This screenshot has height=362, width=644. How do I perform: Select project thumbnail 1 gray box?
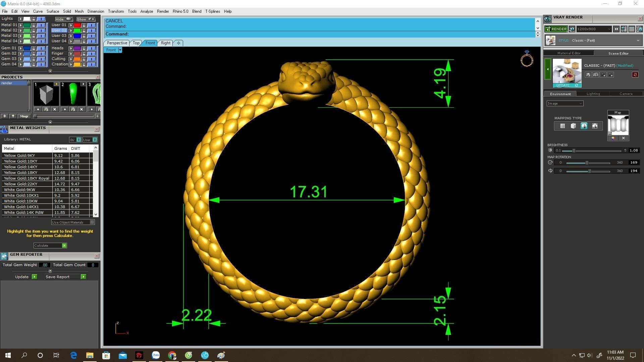(x=46, y=94)
